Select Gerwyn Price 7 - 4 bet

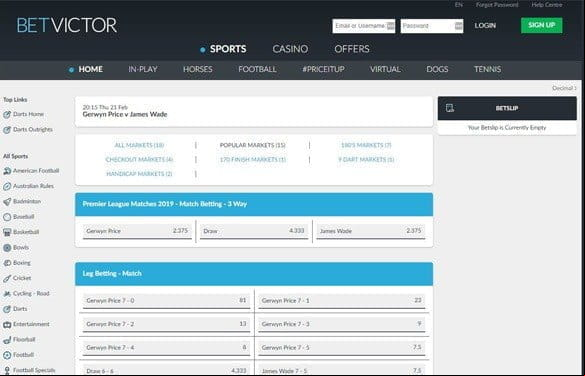166,348
